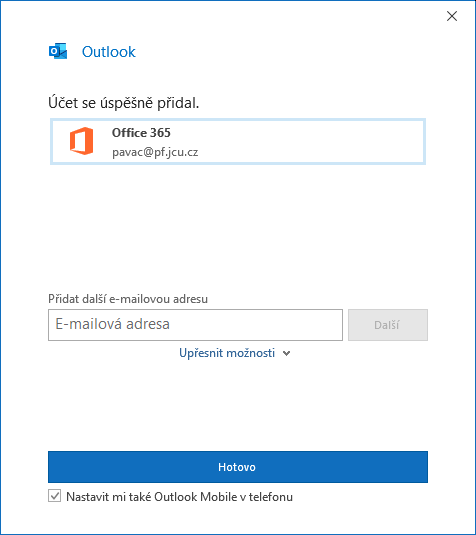
Task: Click the pavac@pf.jcu.cz email address text
Action: (x=155, y=152)
